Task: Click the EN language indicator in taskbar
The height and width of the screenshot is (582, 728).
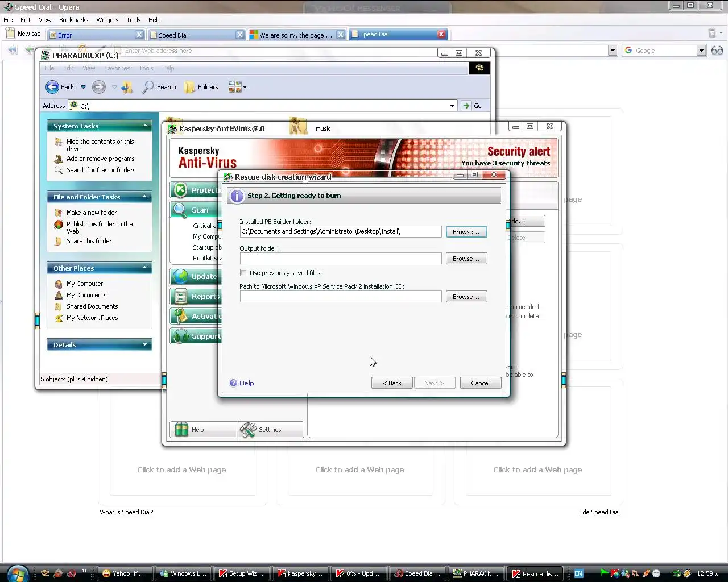Action: coord(578,573)
